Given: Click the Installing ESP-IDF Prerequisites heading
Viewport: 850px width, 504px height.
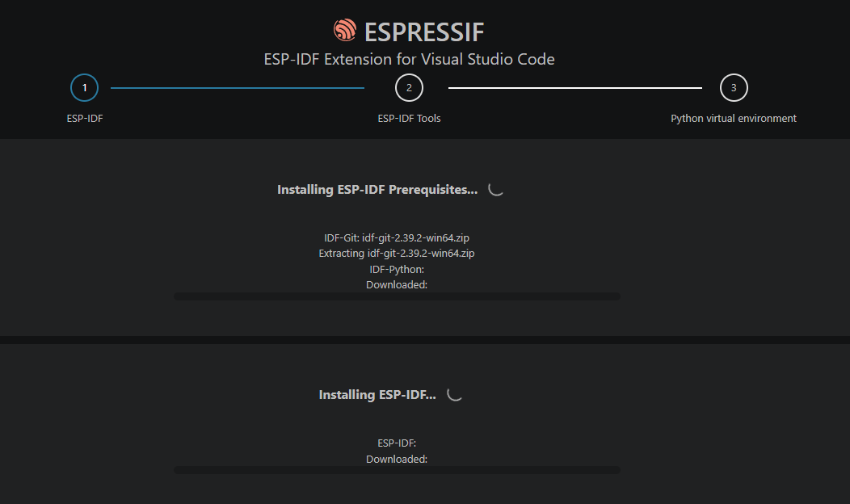Looking at the screenshot, I should (x=377, y=190).
